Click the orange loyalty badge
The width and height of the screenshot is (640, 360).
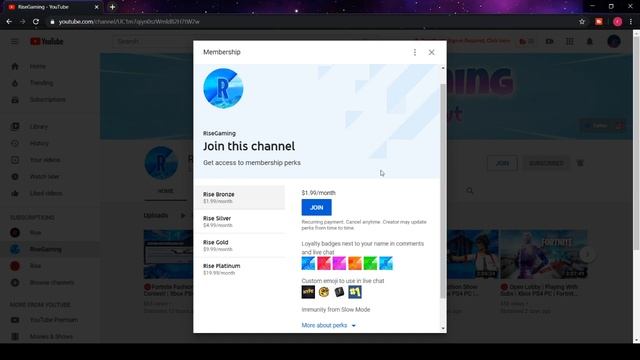coord(355,263)
